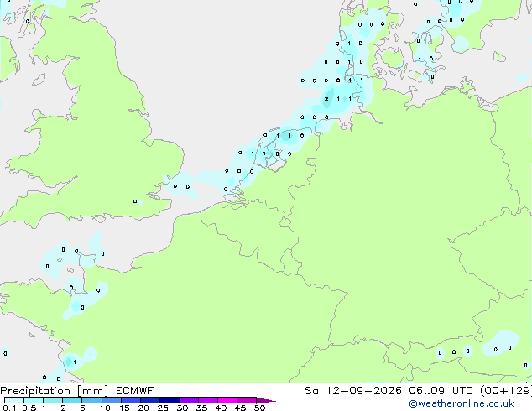Click the value 2 in North Sea rain
The height and width of the screenshot is (411, 532).
point(326,99)
